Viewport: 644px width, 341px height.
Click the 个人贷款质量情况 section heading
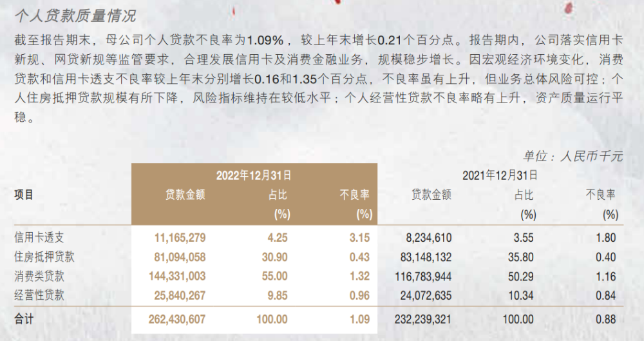(x=75, y=16)
